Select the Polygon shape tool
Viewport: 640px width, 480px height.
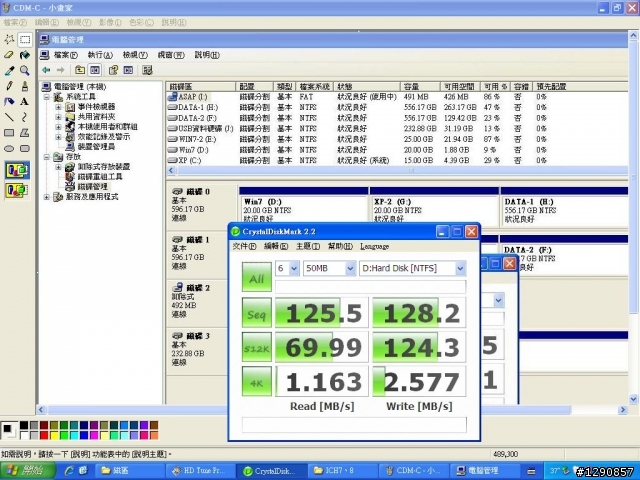(x=25, y=133)
